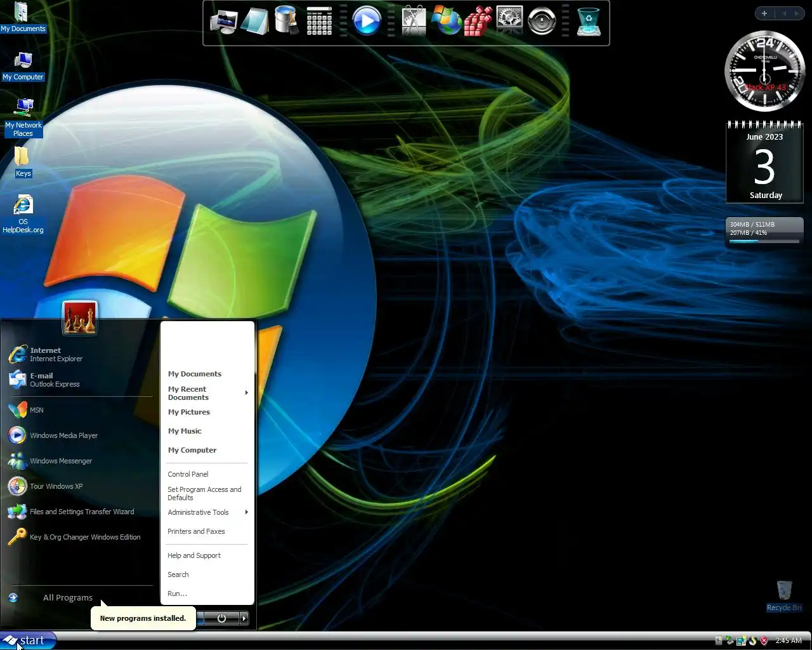This screenshot has width=812, height=650.
Task: Select the My Computer desktop icon
Action: 23,66
